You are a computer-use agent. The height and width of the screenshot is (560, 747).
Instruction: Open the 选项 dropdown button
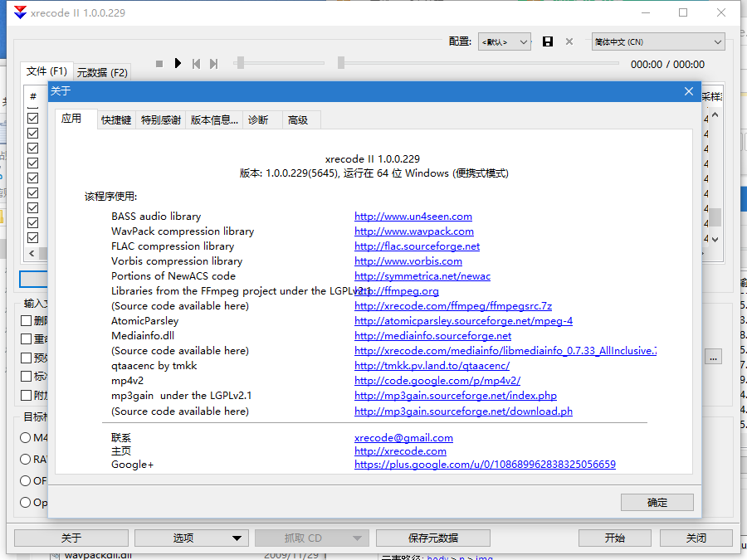coord(209,538)
